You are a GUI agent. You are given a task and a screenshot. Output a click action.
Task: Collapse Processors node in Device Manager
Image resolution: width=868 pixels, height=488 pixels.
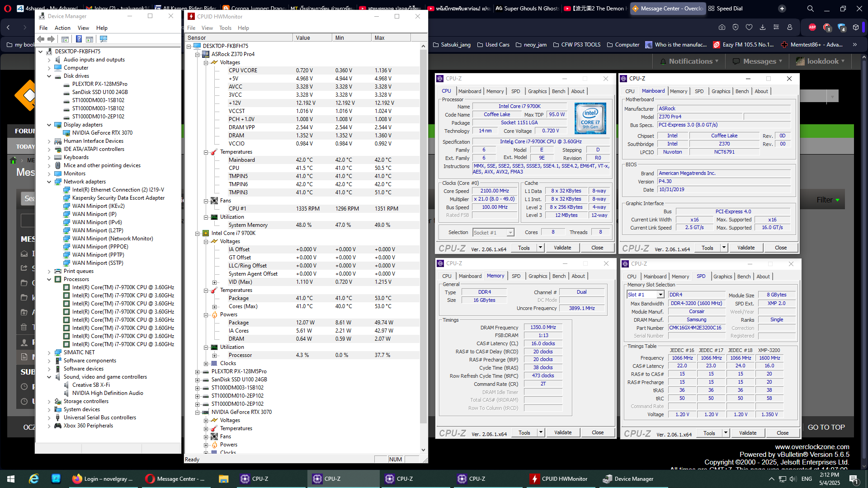point(49,279)
